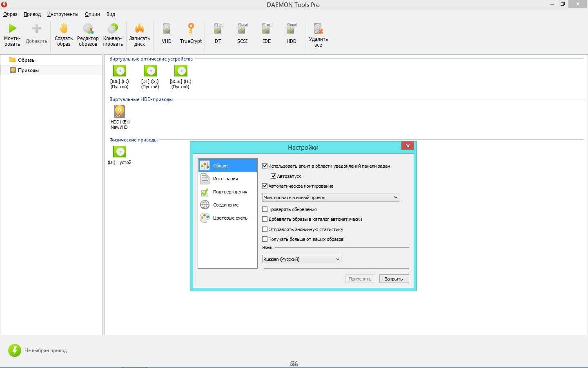Click the Применить button
The width and height of the screenshot is (588, 368).
click(360, 279)
